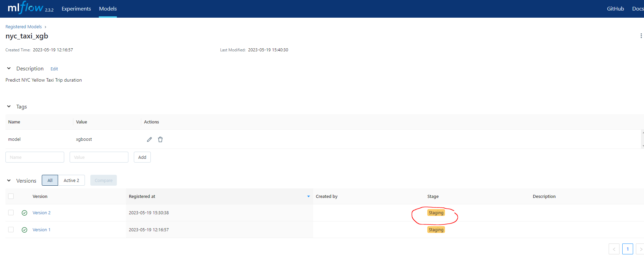The height and width of the screenshot is (269, 644).
Task: Show Active 2 versions filter
Action: [x=71, y=180]
